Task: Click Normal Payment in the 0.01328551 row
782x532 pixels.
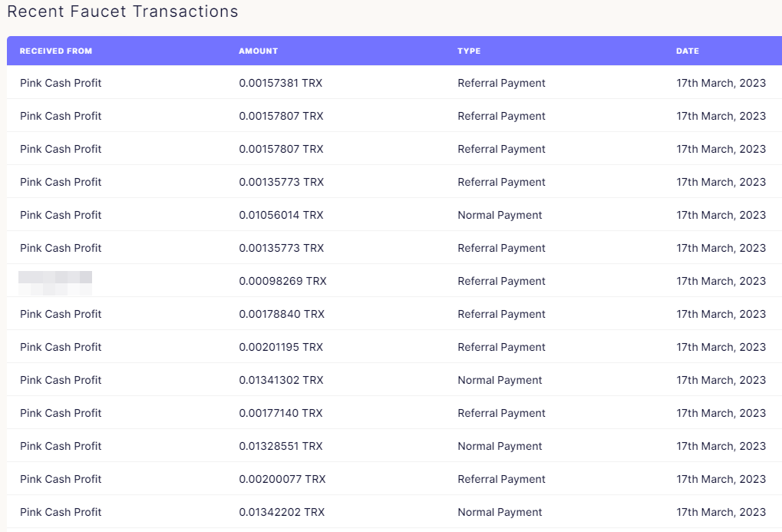Action: 500,446
